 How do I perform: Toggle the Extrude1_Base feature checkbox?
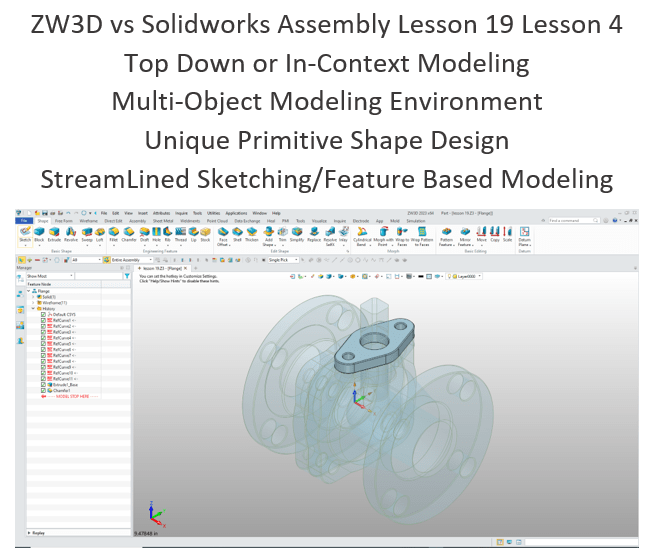coord(43,385)
